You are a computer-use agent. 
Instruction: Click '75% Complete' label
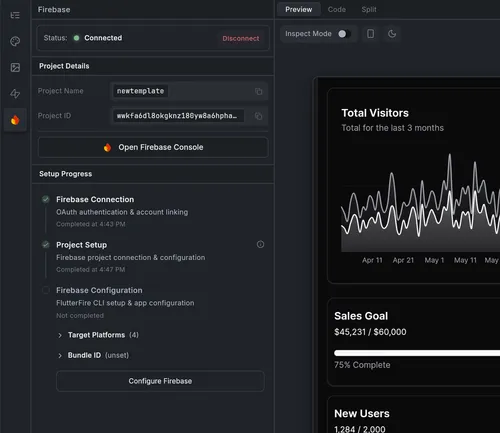[362, 365]
